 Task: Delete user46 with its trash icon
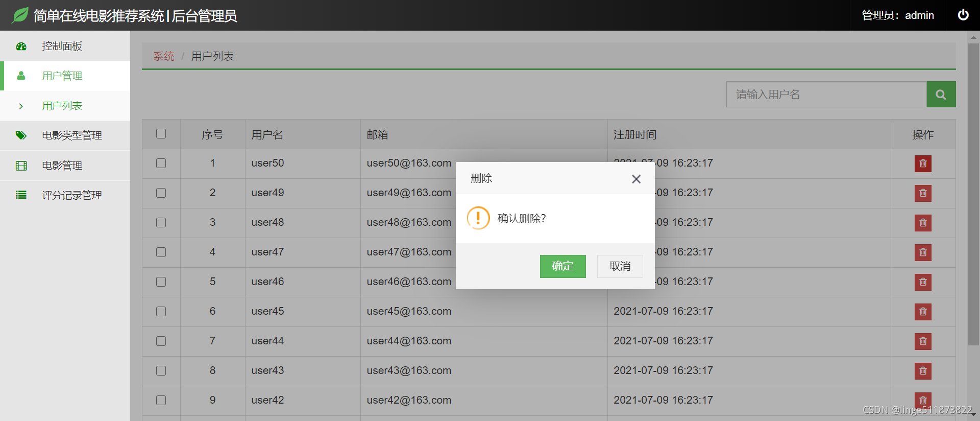coord(923,282)
